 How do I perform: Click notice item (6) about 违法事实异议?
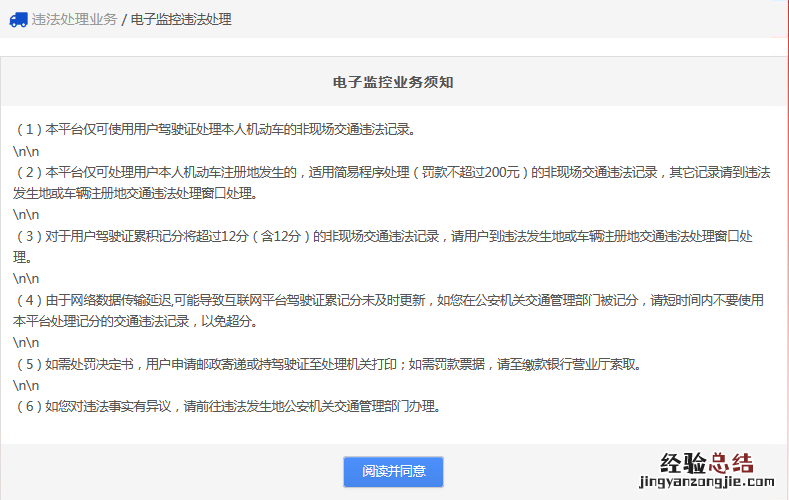click(227, 406)
